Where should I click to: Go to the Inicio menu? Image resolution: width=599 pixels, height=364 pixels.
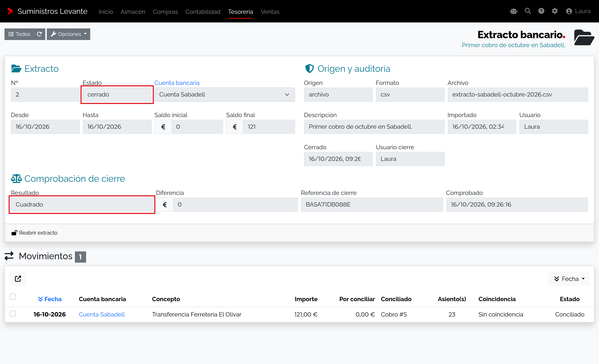click(x=106, y=12)
